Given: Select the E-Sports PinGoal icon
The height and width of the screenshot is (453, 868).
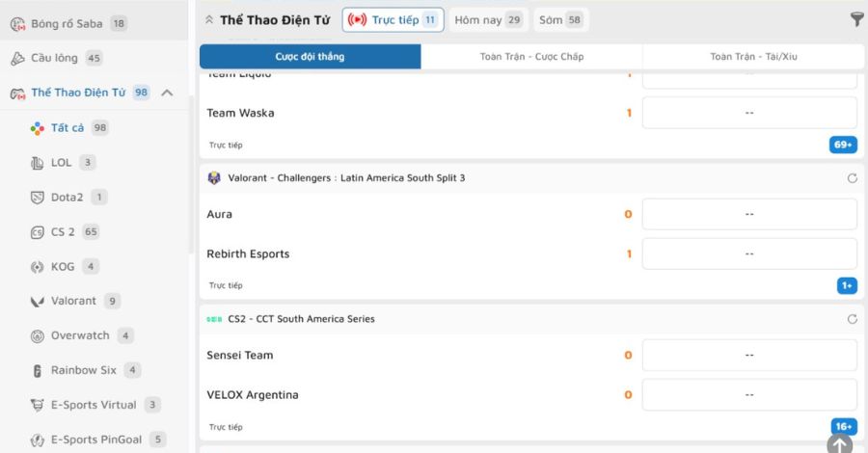Looking at the screenshot, I should click(x=37, y=440).
